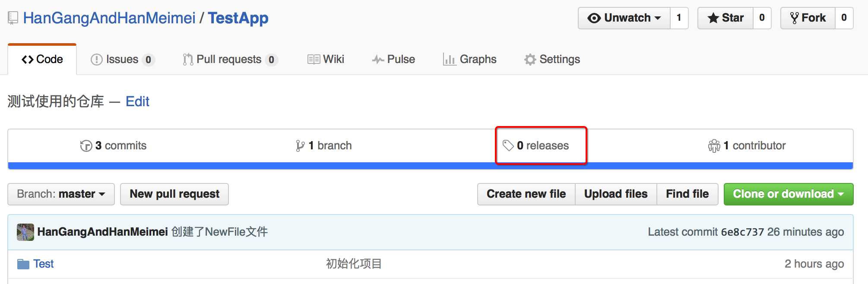Click the Pulse activity icon
The width and height of the screenshot is (868, 284).
coord(378,60)
